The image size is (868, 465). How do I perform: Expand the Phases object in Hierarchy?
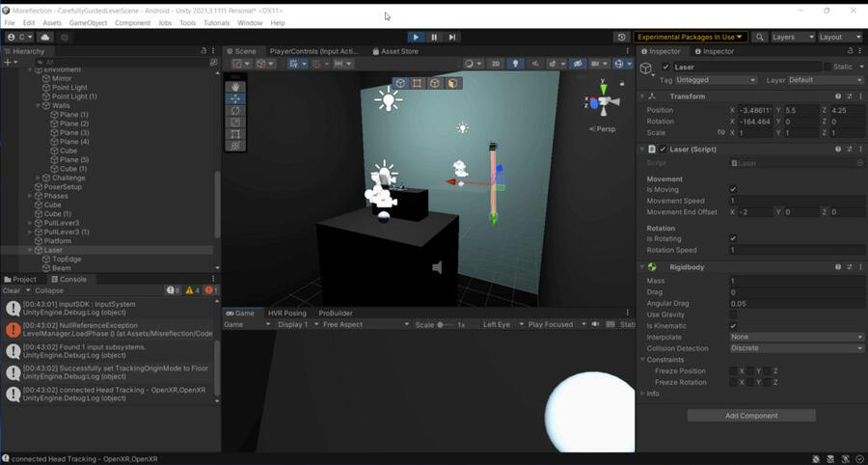[30, 196]
